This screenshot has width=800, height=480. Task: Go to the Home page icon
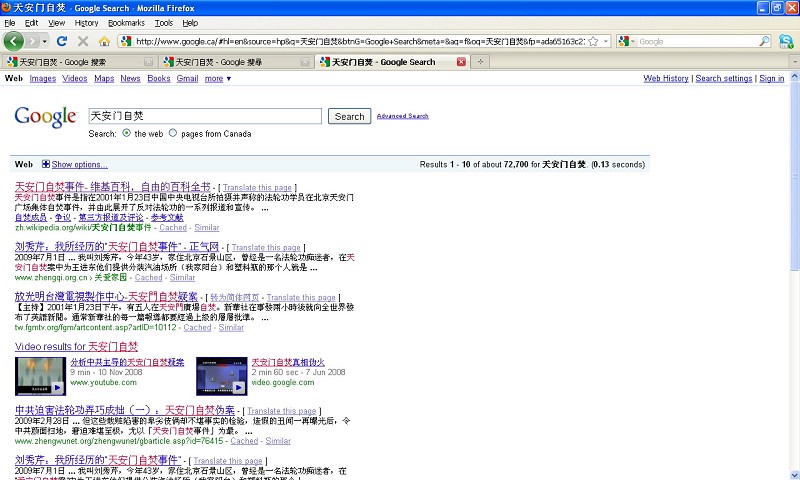click(x=104, y=41)
